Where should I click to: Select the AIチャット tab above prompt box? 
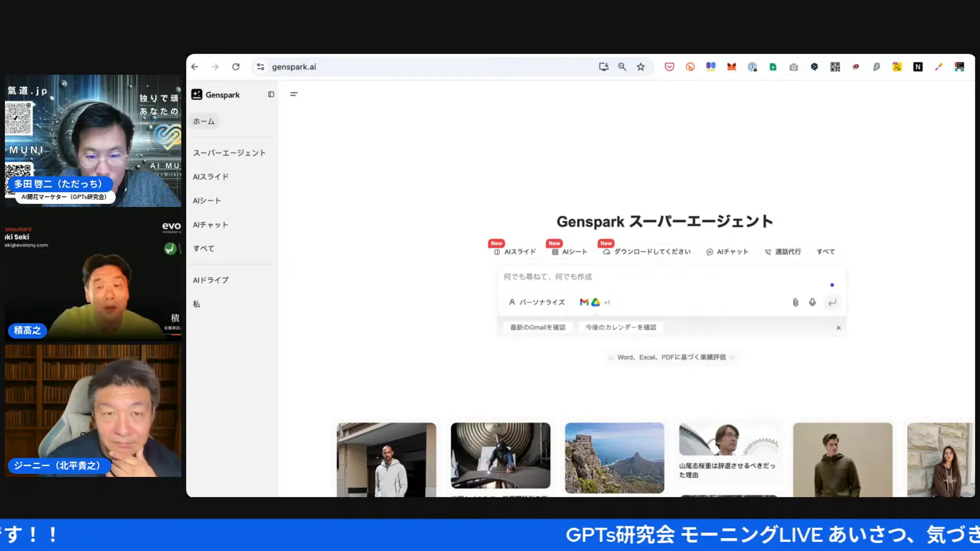[x=727, y=252]
